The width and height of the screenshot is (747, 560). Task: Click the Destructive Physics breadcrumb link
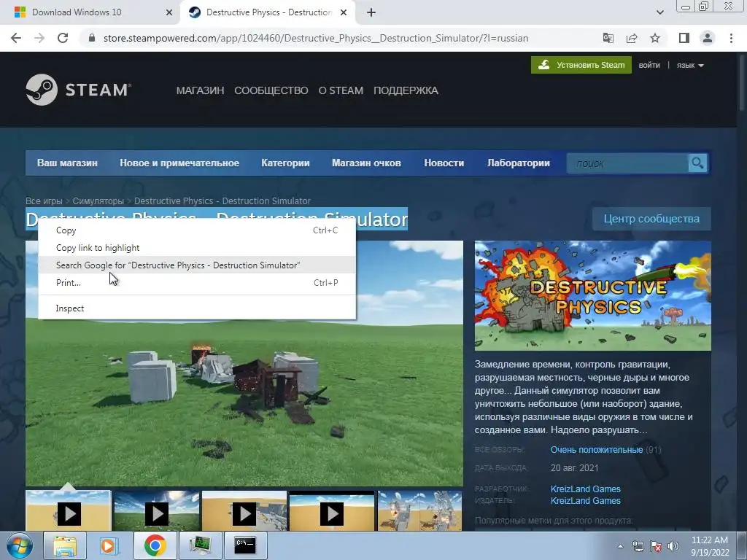point(222,201)
